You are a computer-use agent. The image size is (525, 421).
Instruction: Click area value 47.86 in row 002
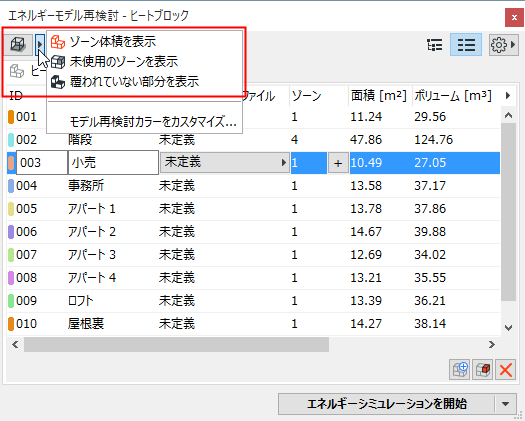[366, 140]
